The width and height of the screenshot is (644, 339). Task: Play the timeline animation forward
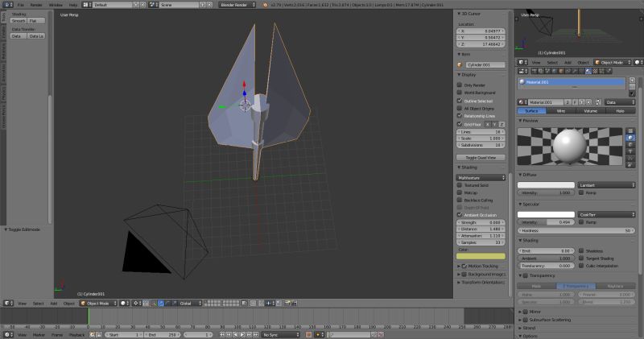coord(242,335)
